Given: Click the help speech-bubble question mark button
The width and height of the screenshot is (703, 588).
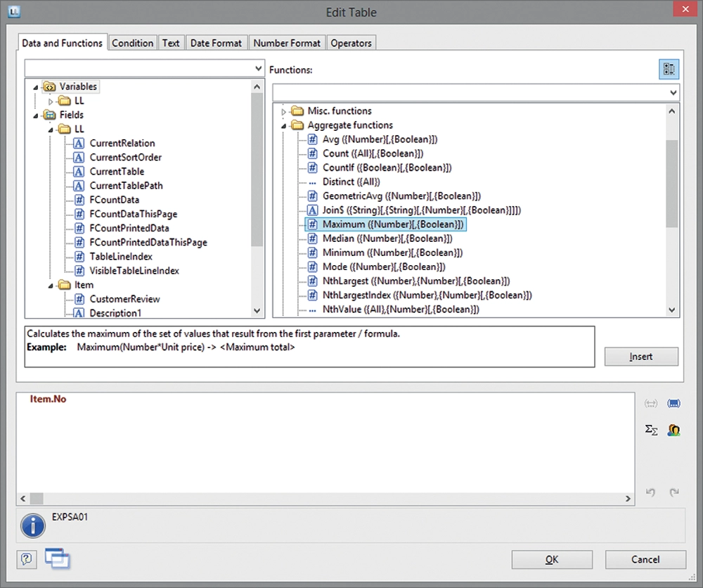Looking at the screenshot, I should point(26,559).
